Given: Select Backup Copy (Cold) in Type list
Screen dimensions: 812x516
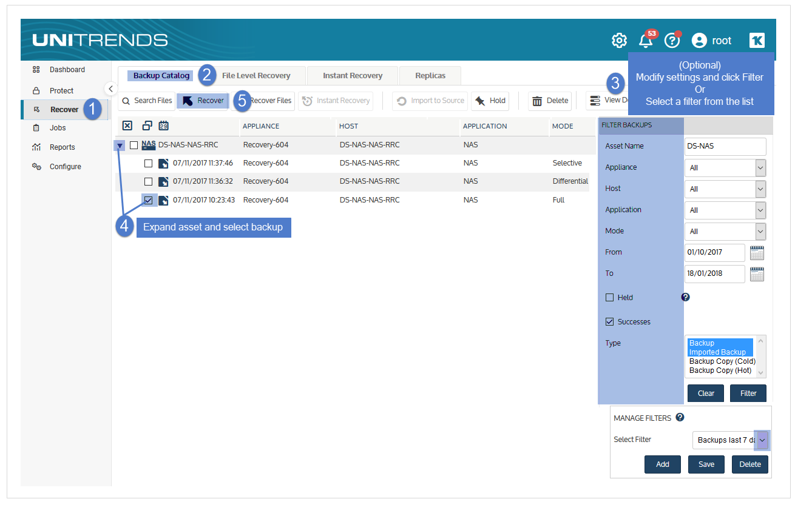Looking at the screenshot, I should [x=722, y=361].
